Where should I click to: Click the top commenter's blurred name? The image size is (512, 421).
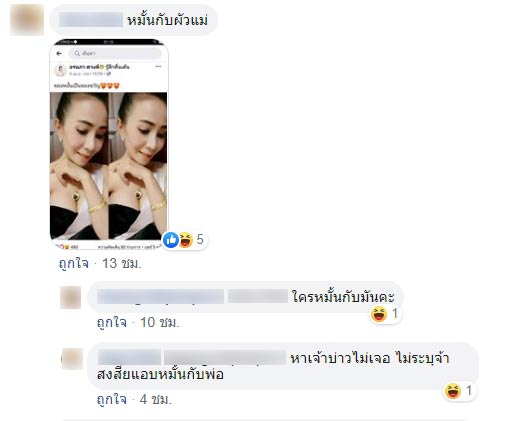(x=91, y=20)
